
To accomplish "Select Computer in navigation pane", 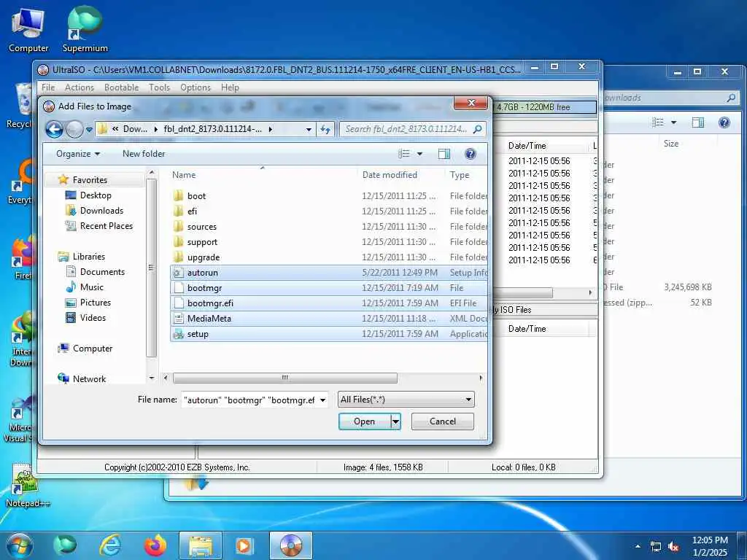I will (x=93, y=349).
